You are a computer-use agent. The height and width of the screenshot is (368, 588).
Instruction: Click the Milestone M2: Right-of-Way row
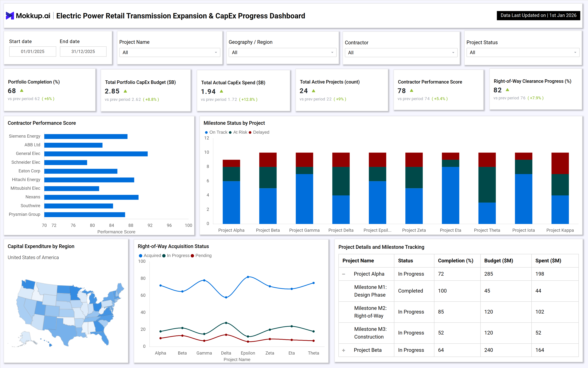(458, 312)
